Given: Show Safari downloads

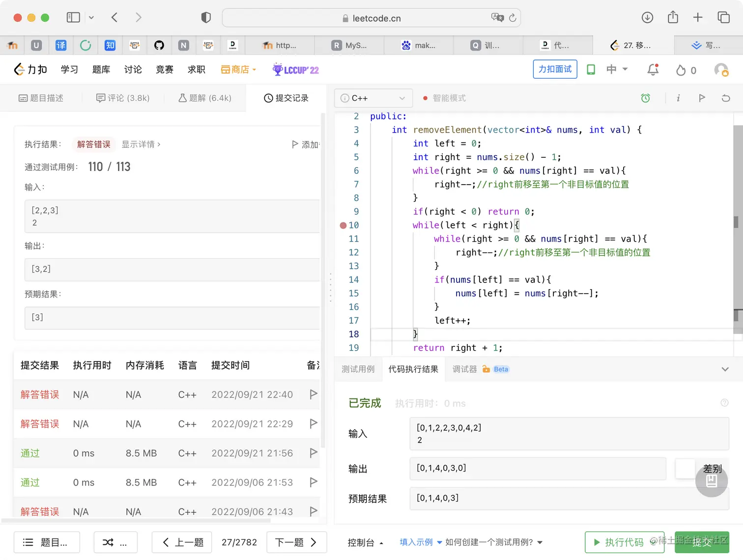Looking at the screenshot, I should coord(647,18).
